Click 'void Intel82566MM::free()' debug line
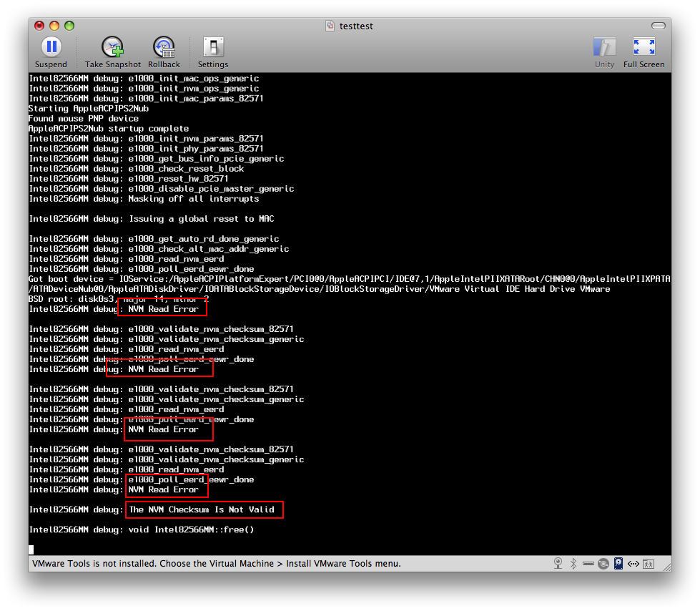Viewport: 700px width, 611px height. [x=142, y=529]
